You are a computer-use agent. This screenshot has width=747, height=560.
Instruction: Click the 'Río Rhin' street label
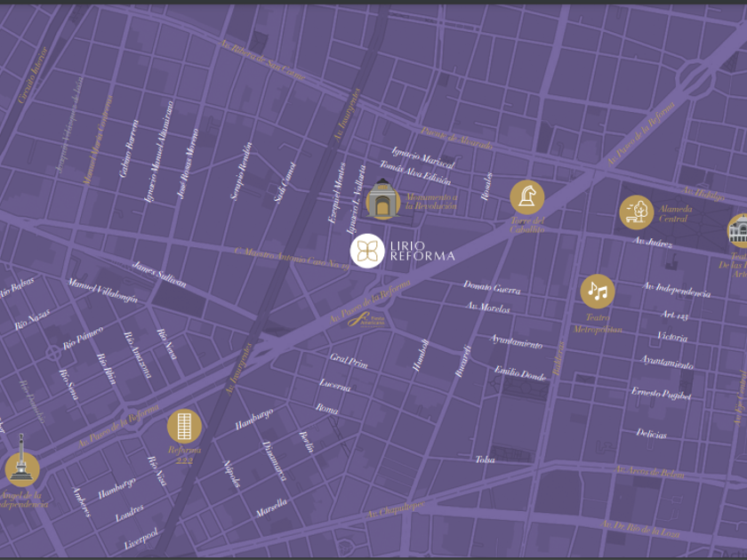click(x=106, y=369)
